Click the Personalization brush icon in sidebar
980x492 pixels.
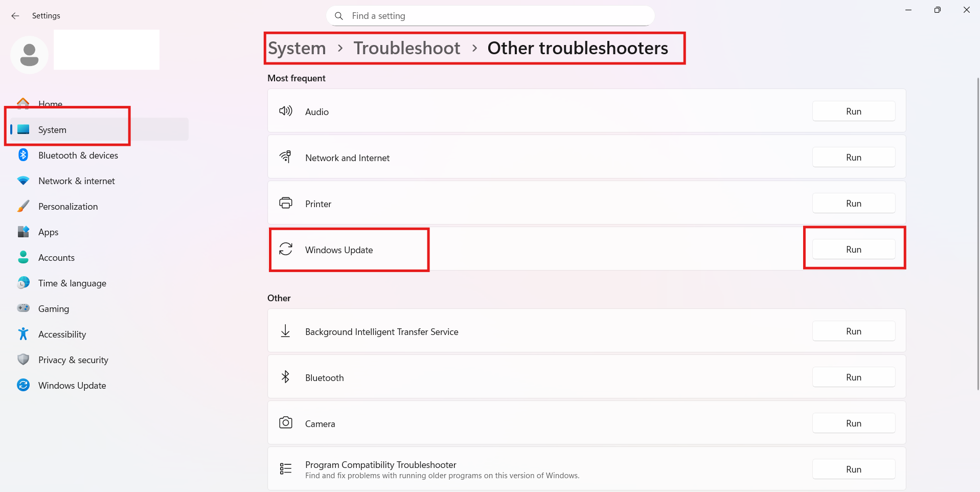click(x=23, y=206)
